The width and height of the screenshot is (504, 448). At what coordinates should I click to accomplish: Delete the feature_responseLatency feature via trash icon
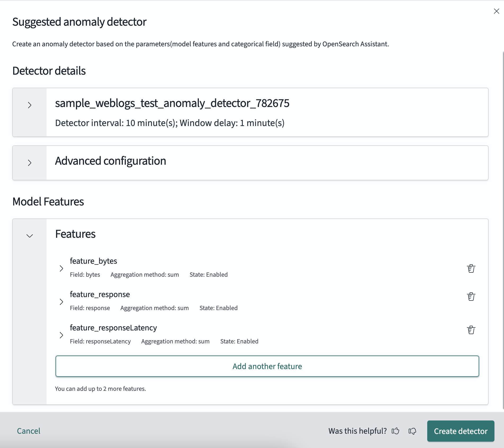point(471,330)
